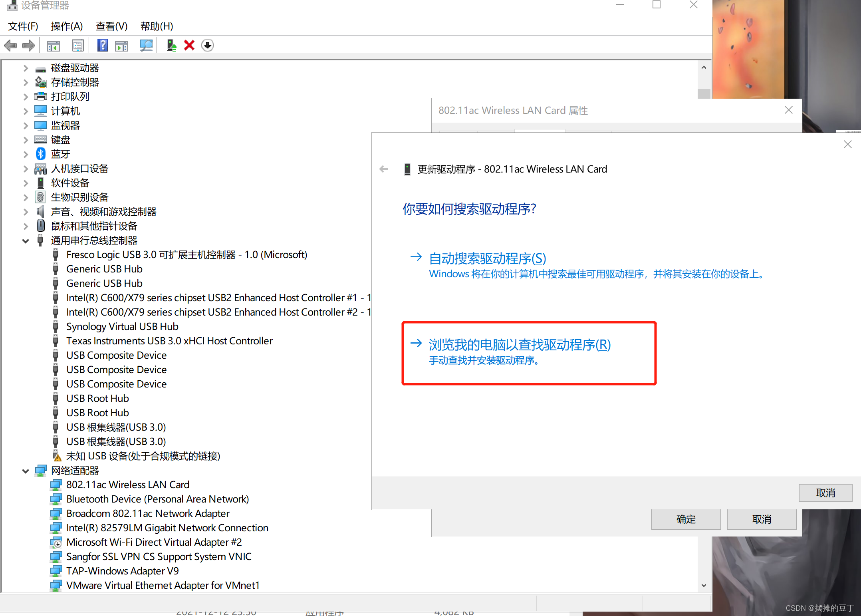This screenshot has width=861, height=616.
Task: Click the help question mark toolbar icon
Action: tap(103, 46)
